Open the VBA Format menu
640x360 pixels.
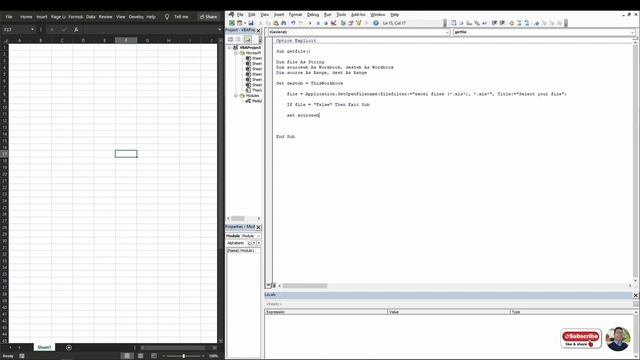click(x=295, y=15)
